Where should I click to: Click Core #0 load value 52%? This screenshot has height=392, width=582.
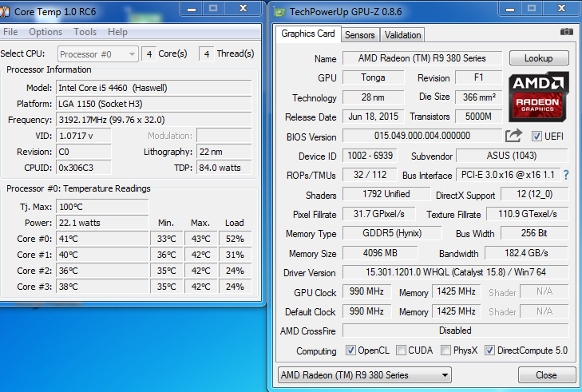tap(235, 239)
